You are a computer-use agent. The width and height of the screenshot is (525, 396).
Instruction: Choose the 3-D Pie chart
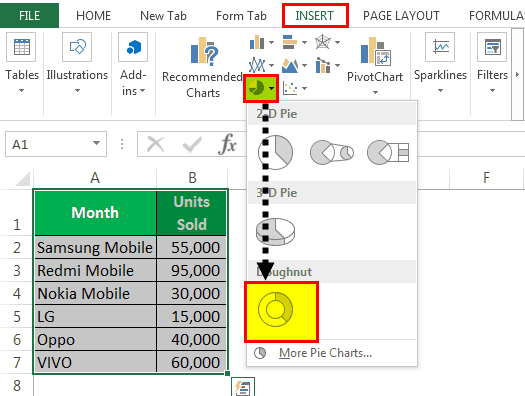click(x=276, y=232)
